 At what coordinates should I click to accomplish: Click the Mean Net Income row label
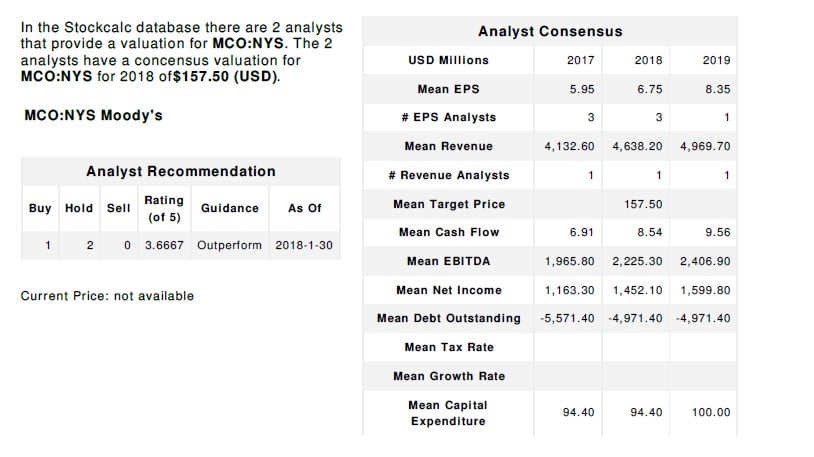click(x=448, y=290)
